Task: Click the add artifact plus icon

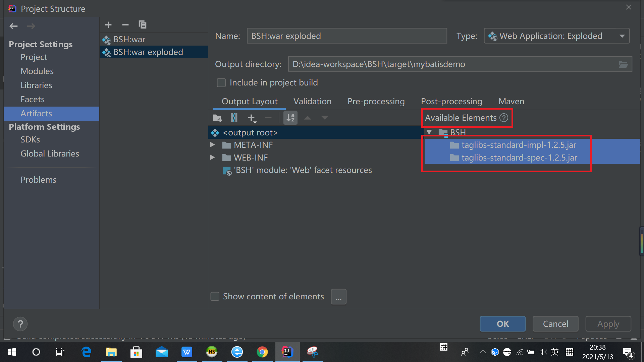Action: (x=108, y=25)
